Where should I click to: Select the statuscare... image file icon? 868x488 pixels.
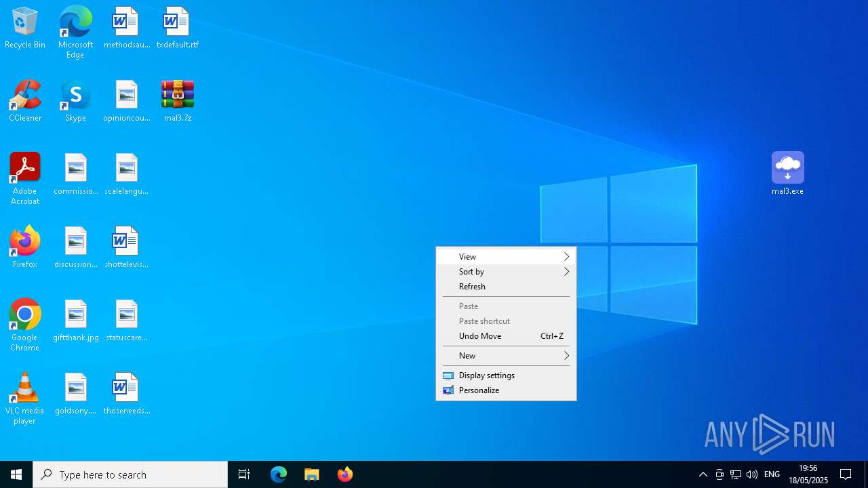tap(127, 321)
